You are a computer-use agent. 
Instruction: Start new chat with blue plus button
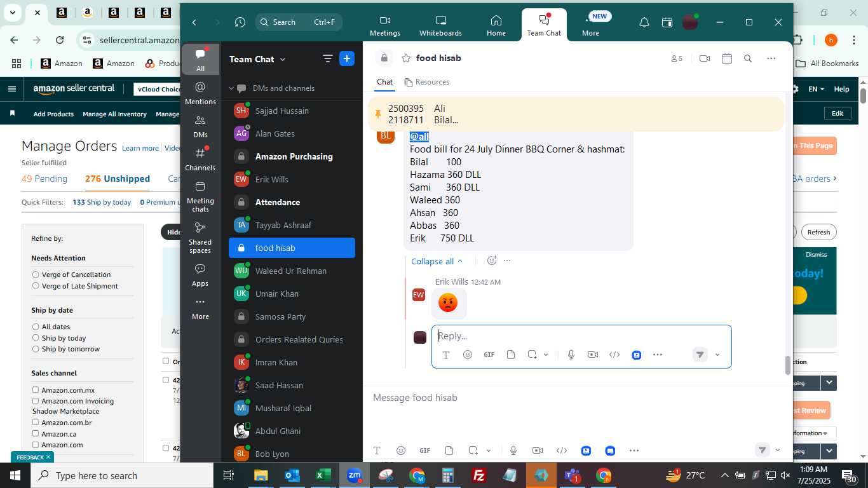tap(346, 59)
